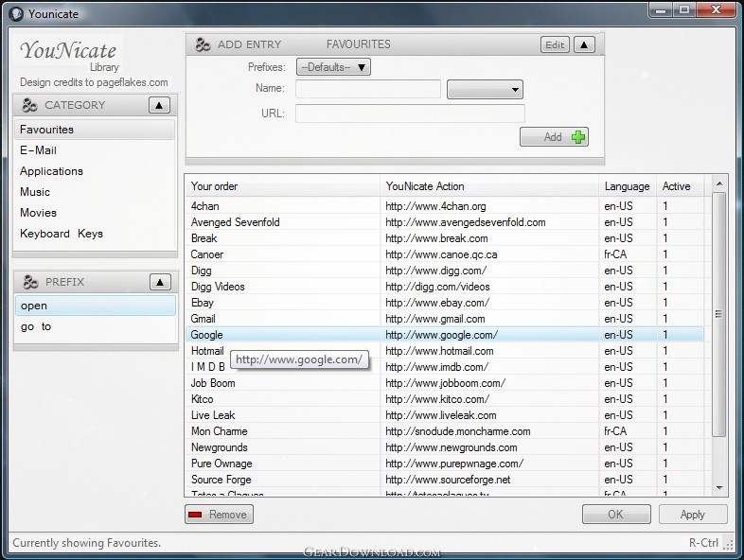Click the Prefix panel swirl icon

[30, 282]
